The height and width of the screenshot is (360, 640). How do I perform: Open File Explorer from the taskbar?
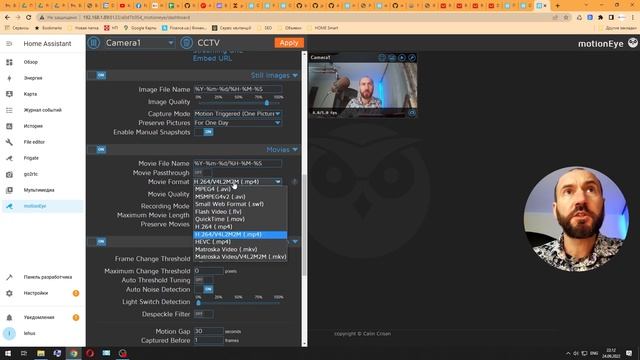[x=41, y=353]
